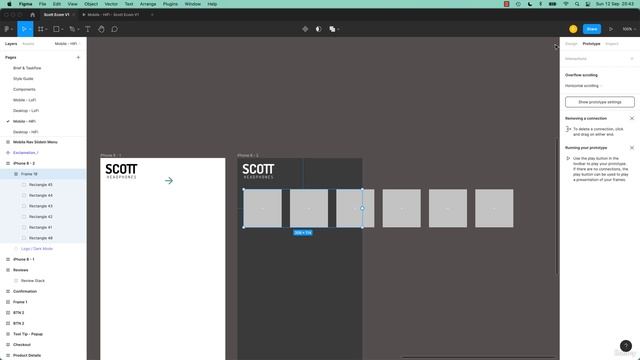Open boolean operations dropdown arrow

point(338,29)
